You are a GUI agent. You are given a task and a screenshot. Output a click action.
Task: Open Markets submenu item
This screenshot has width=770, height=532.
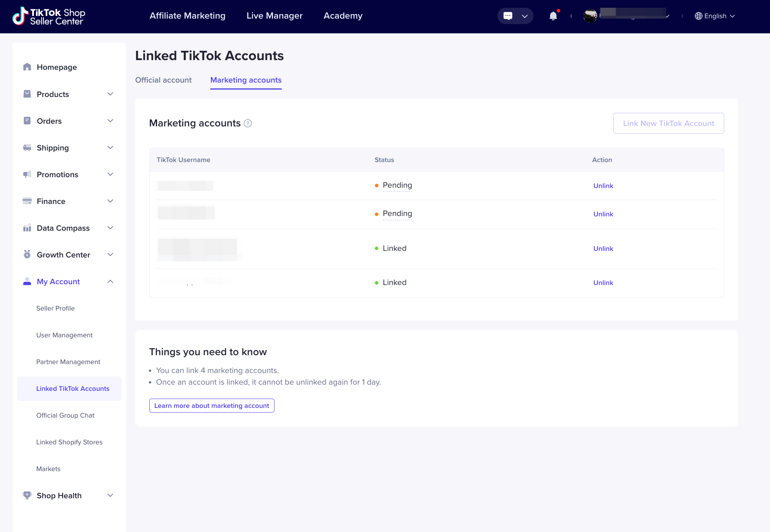click(x=48, y=469)
